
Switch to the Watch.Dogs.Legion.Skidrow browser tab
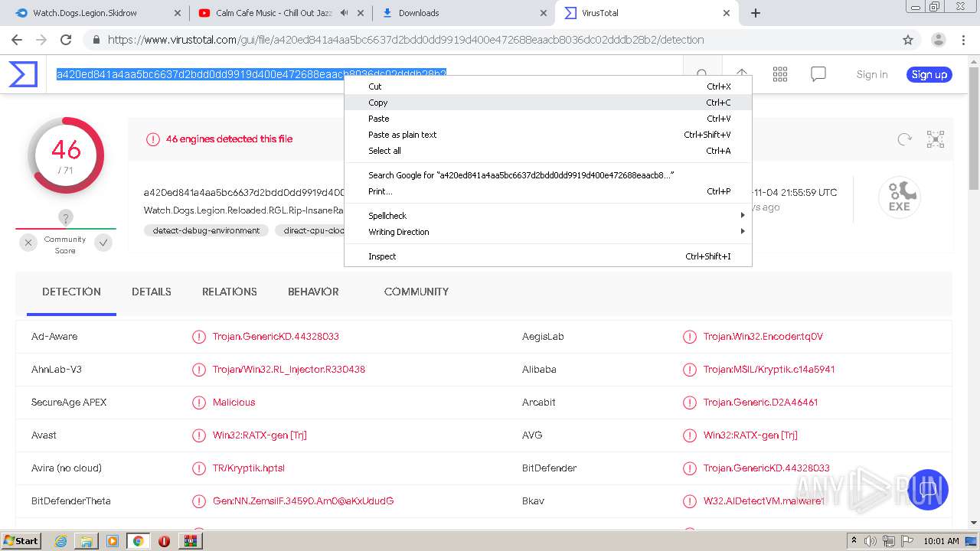tap(97, 13)
